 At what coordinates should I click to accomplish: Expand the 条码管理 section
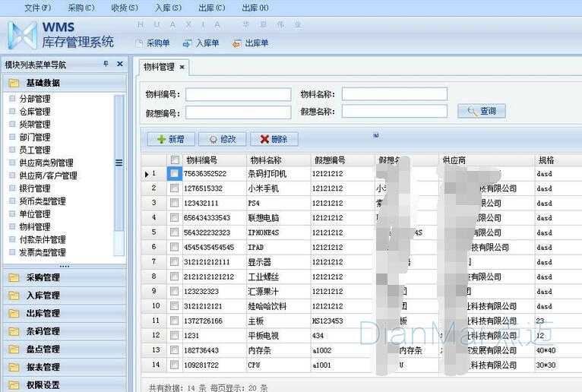[x=65, y=331]
